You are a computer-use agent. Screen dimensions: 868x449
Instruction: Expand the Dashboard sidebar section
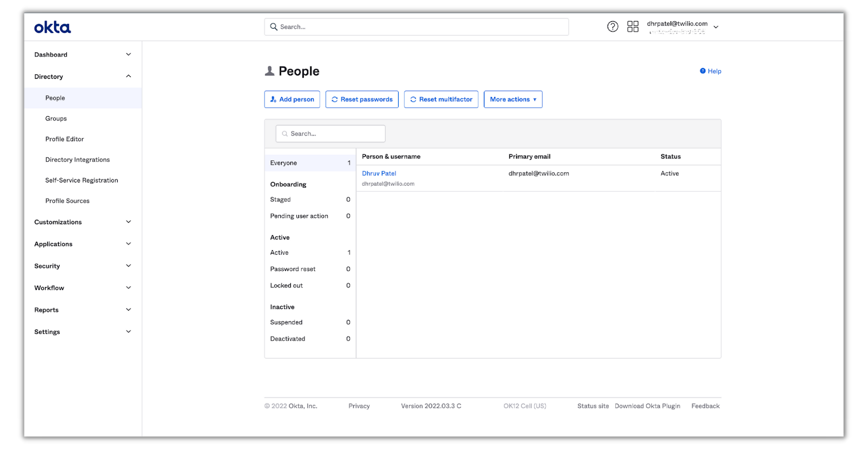tap(82, 55)
